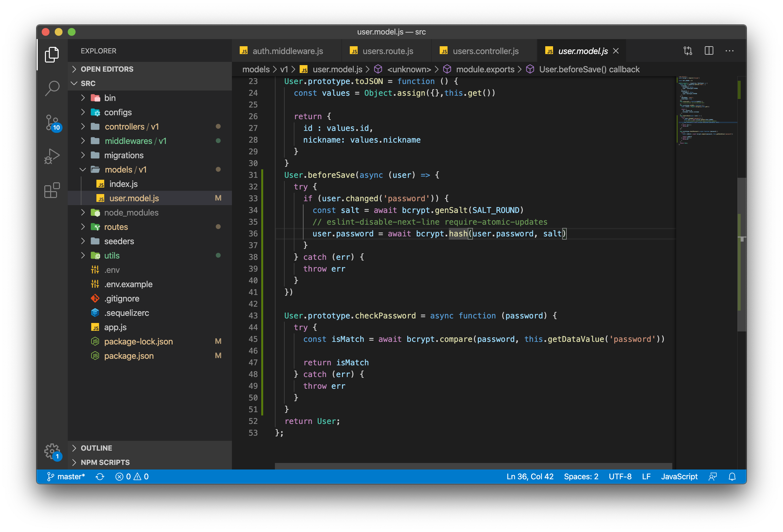This screenshot has height=532, width=783.
Task: Switch to the users.controller.js tab
Action: tap(485, 51)
